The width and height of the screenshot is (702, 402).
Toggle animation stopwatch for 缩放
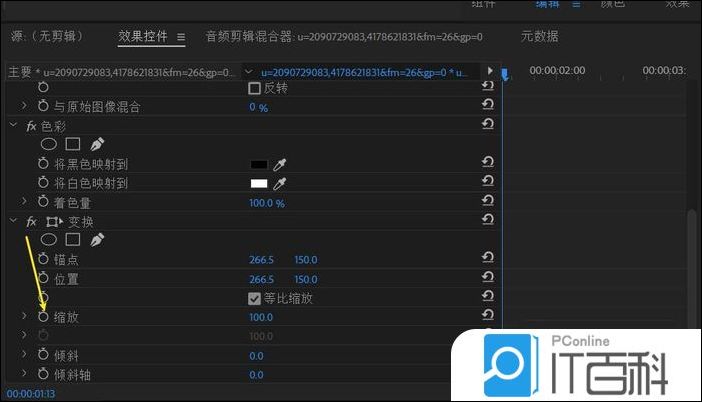coord(43,317)
